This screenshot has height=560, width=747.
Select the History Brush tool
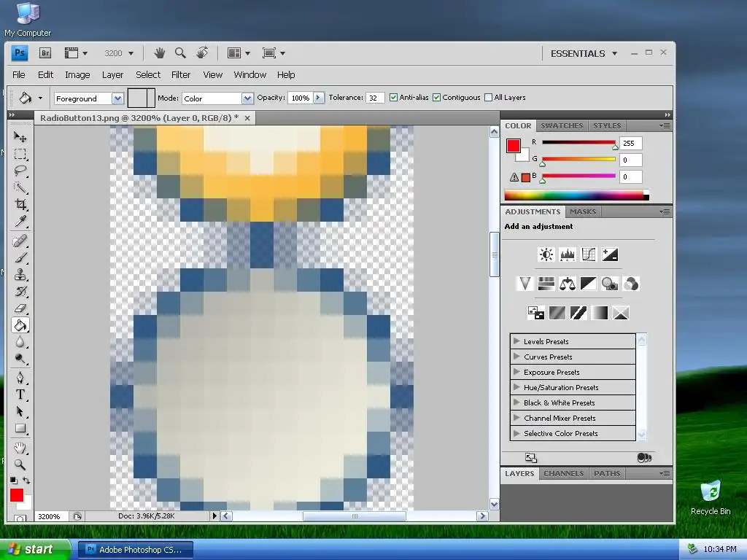point(20,292)
